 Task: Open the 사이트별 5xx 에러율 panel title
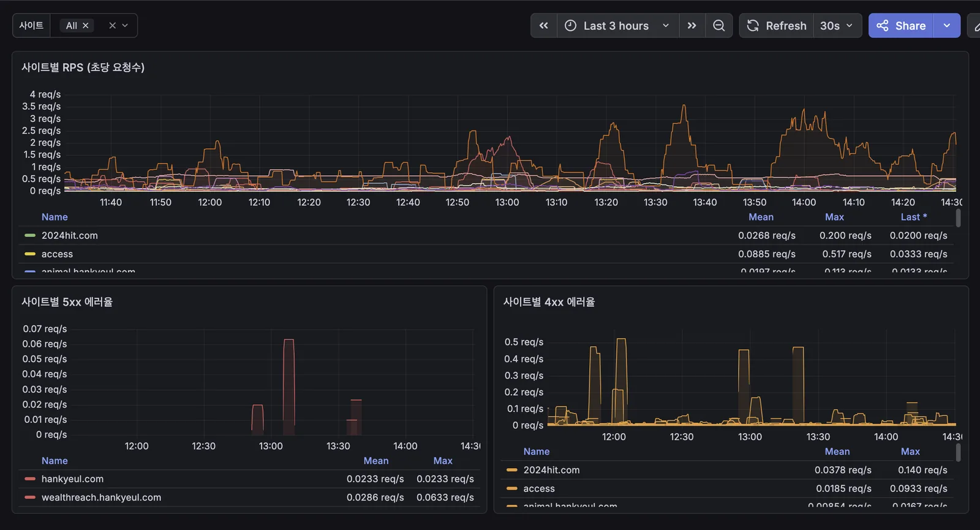click(x=67, y=302)
